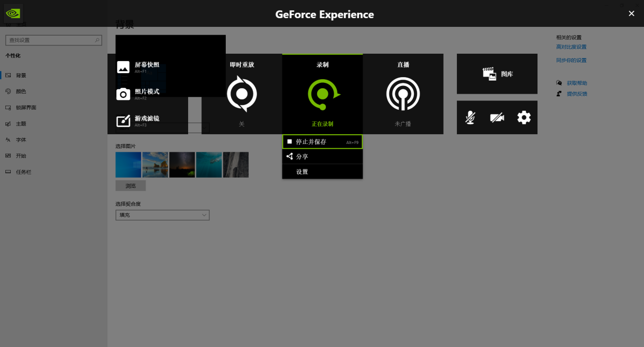Open the 图库 gallery

[497, 74]
